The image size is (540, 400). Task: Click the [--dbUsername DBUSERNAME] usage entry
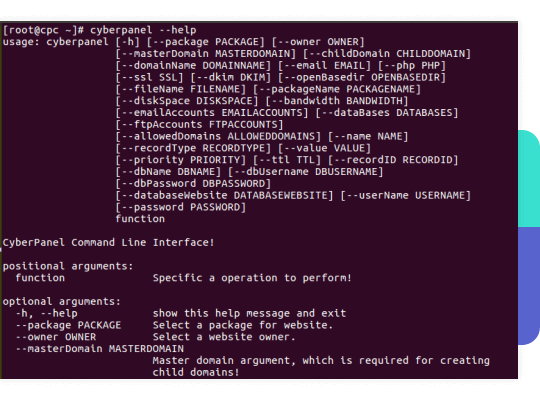point(305,172)
